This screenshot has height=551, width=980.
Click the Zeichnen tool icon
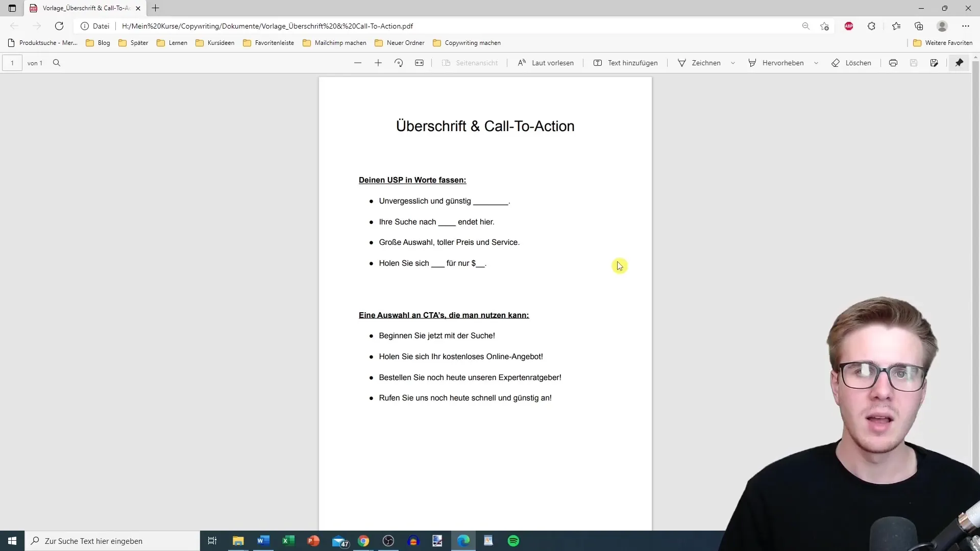[x=681, y=63]
